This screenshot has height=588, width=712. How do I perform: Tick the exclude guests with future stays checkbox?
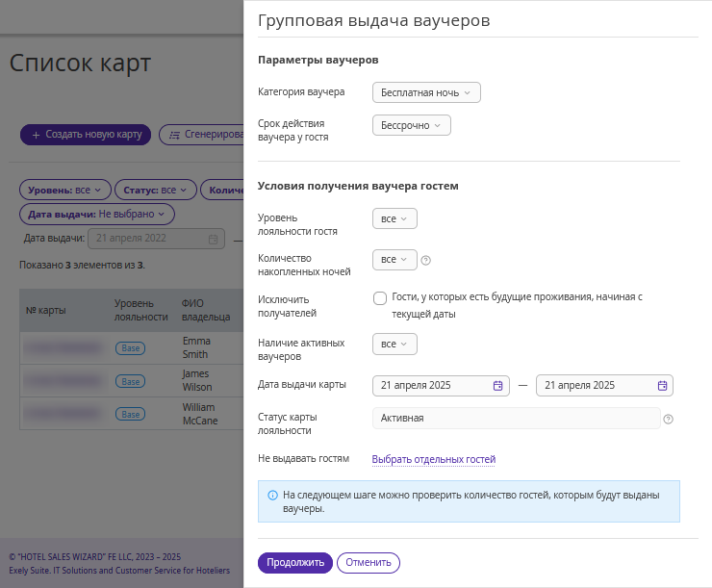pos(380,298)
